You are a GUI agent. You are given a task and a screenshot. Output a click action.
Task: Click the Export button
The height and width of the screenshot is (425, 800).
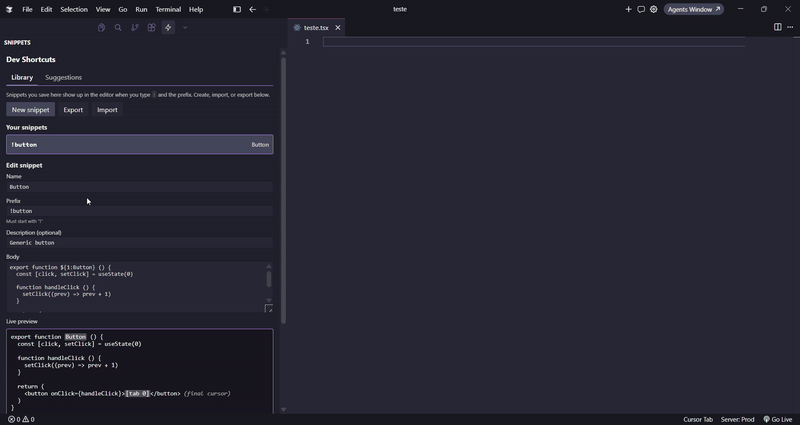pyautogui.click(x=73, y=110)
